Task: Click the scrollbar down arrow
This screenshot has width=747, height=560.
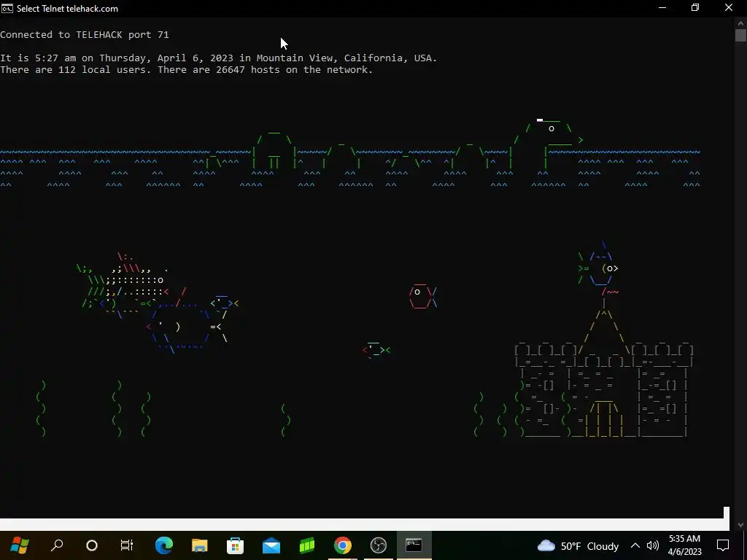Action: [740, 525]
